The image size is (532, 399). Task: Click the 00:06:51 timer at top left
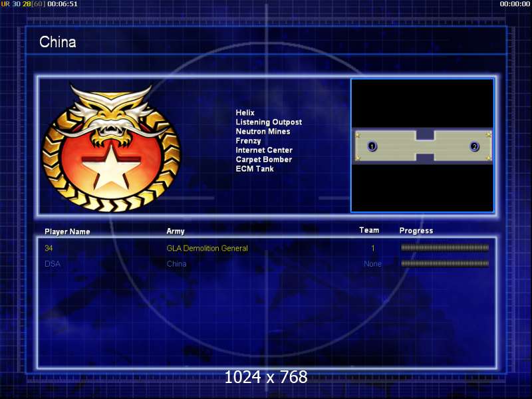click(x=63, y=4)
